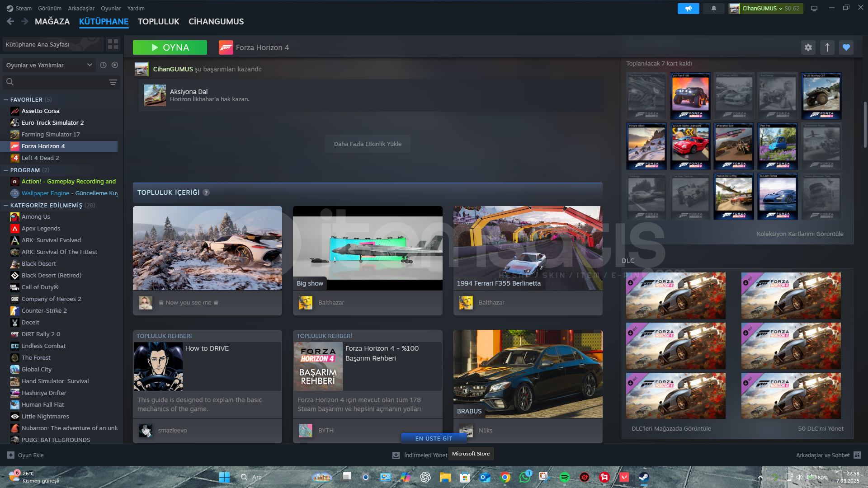Go forward with the forward arrow

pyautogui.click(x=25, y=21)
